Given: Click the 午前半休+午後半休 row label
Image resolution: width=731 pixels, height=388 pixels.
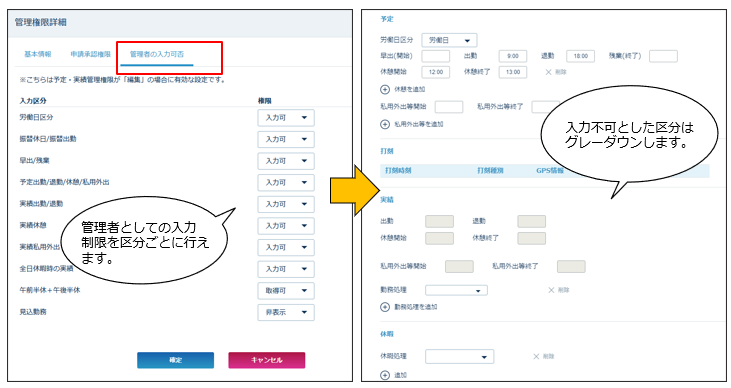Looking at the screenshot, I should pos(50,290).
